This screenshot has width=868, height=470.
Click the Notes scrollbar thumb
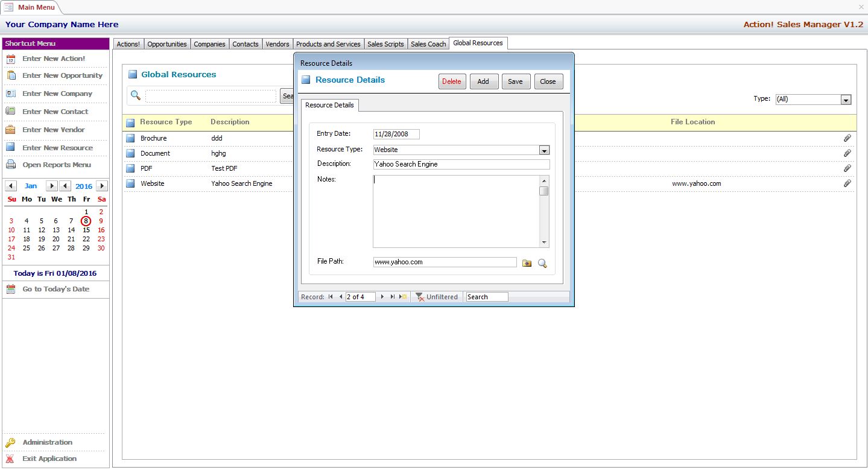(544, 191)
